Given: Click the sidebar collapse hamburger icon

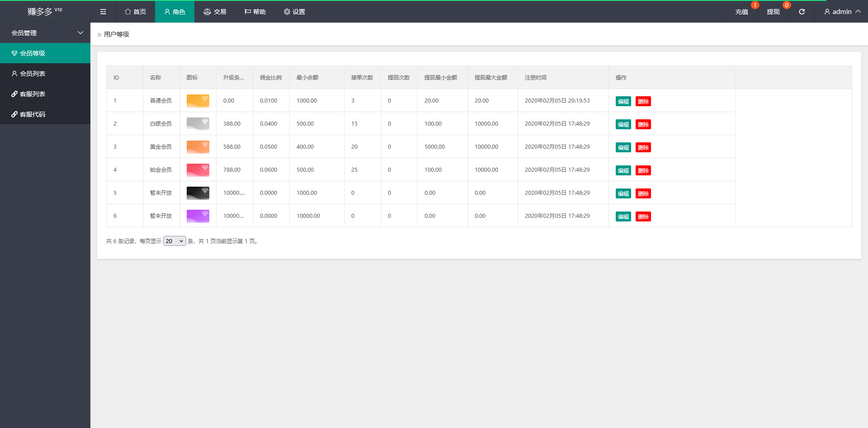Looking at the screenshot, I should [x=103, y=12].
